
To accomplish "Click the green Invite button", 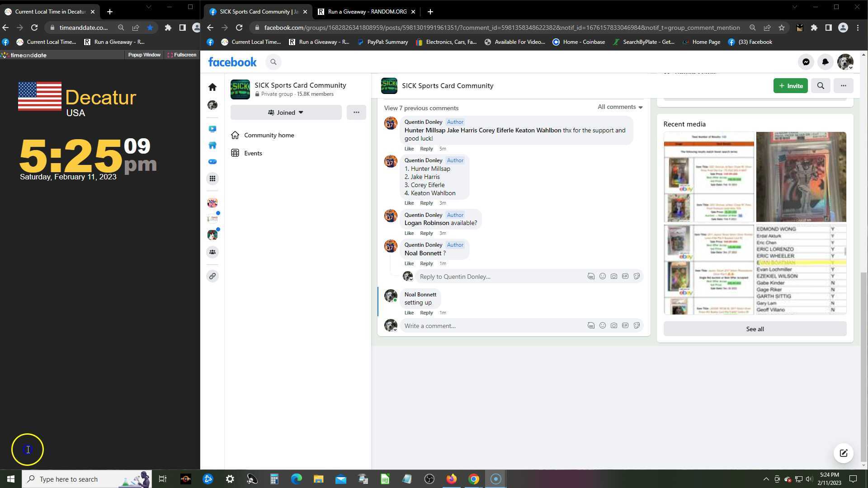I will coord(790,85).
